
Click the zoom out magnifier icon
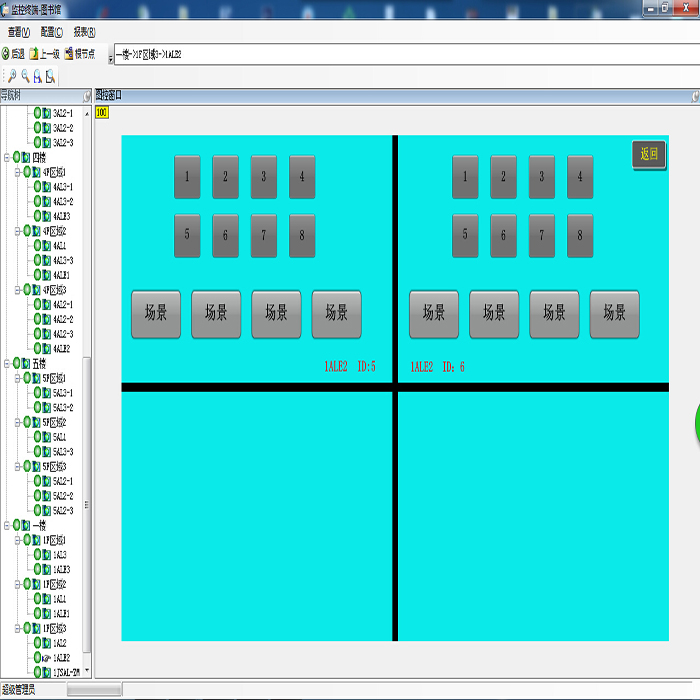click(x=25, y=76)
